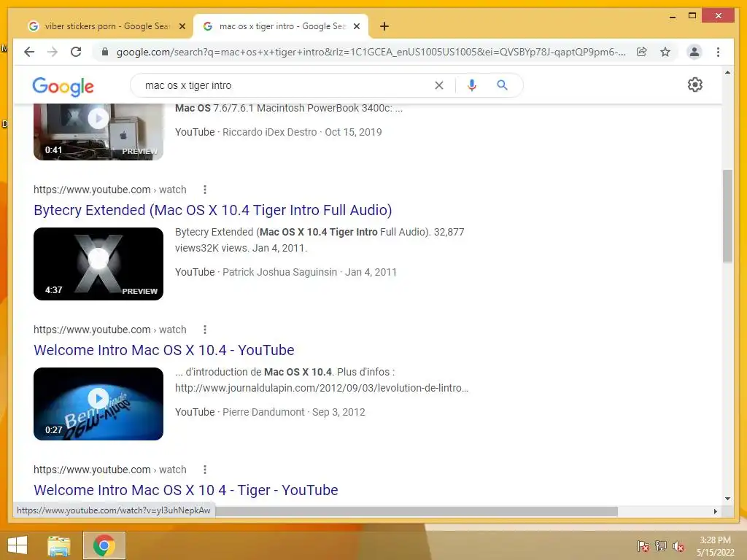This screenshot has height=560, width=747.
Task: Open Action Center flag in the tray
Action: (x=643, y=546)
